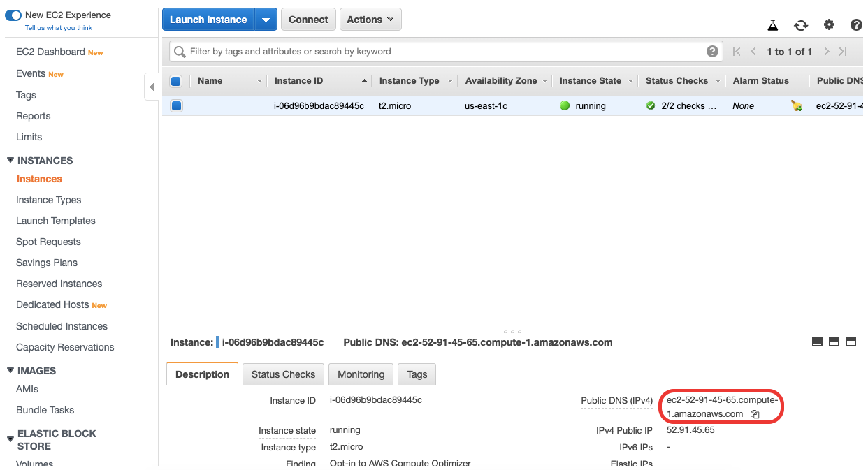This screenshot has height=470, width=868.
Task: Collapse the ELASTIC BLOCK STORE section
Action: (10, 439)
